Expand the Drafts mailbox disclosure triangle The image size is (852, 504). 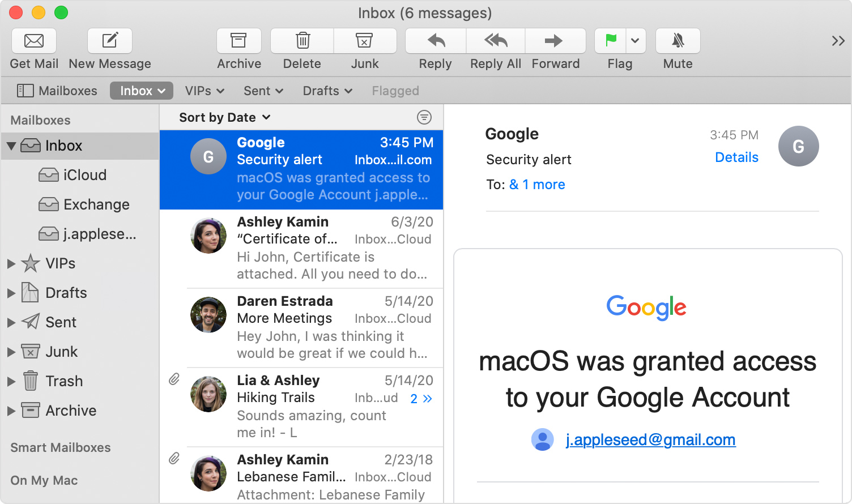click(x=11, y=293)
